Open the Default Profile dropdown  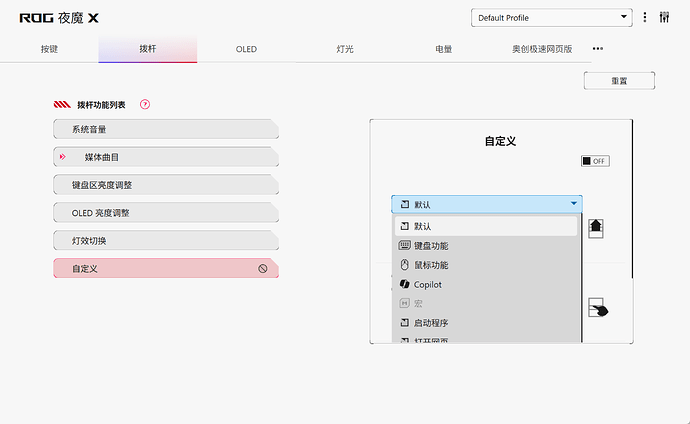coord(551,17)
